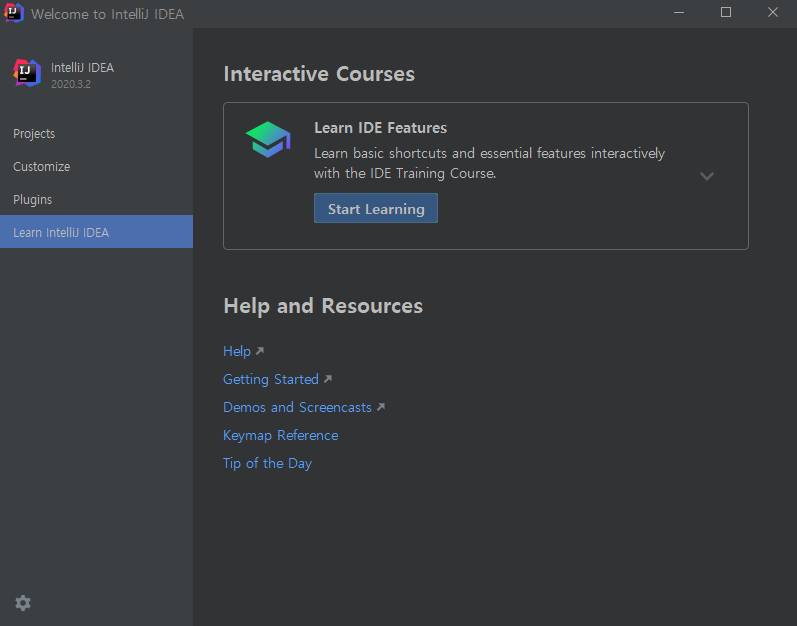The height and width of the screenshot is (626, 797).
Task: Open the Keymap Reference link
Action: (x=281, y=435)
